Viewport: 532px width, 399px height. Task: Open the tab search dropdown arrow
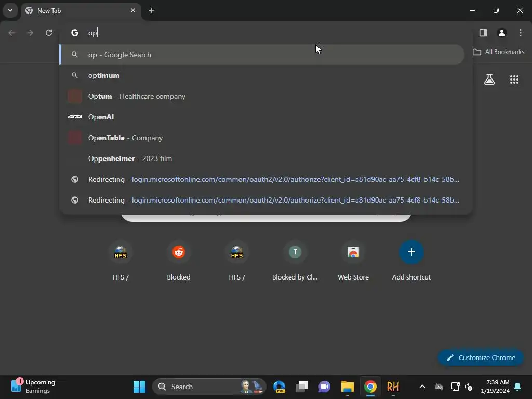coord(10,10)
